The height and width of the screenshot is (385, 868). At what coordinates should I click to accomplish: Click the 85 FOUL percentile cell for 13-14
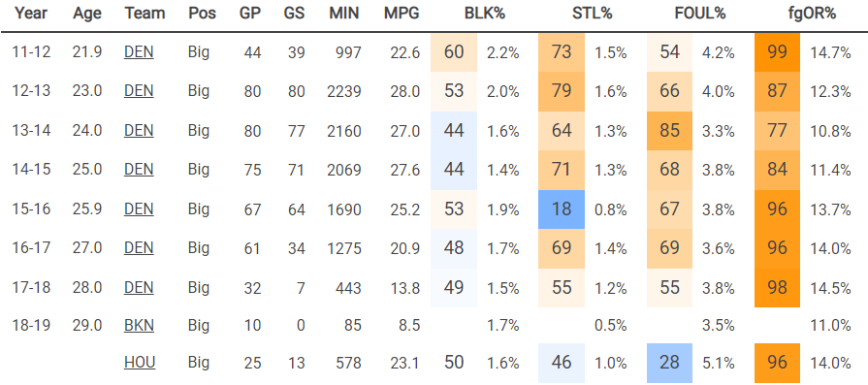669,131
